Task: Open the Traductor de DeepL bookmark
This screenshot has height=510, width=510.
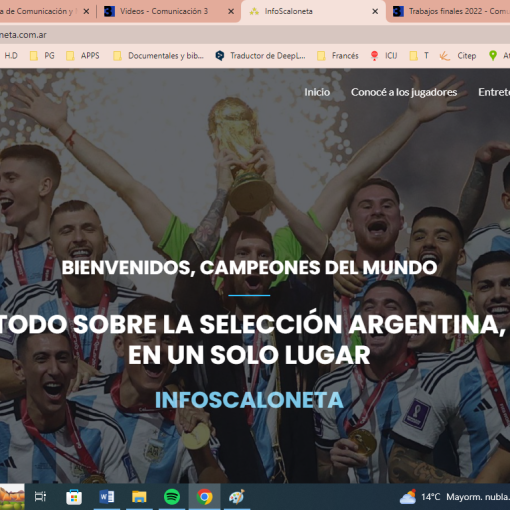Action: pos(261,56)
